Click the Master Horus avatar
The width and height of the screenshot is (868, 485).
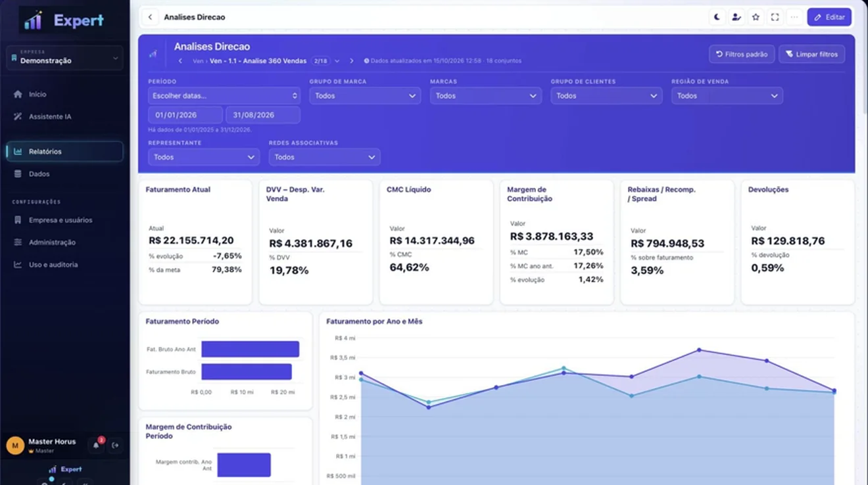pyautogui.click(x=15, y=446)
